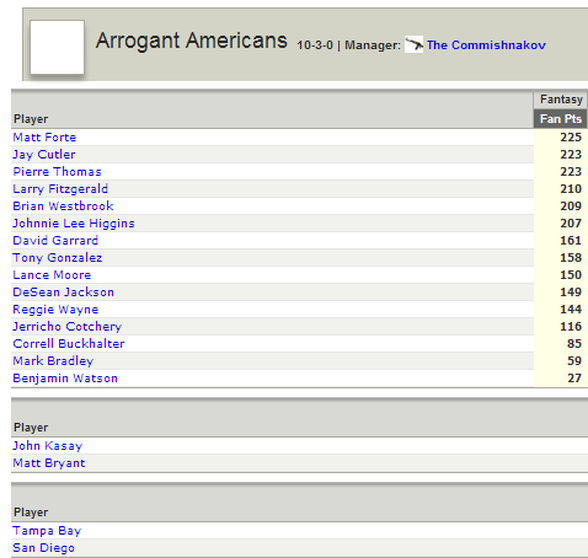Select Johnnie Lee Higgins link
Screen dimensions: 588x558
[74, 224]
